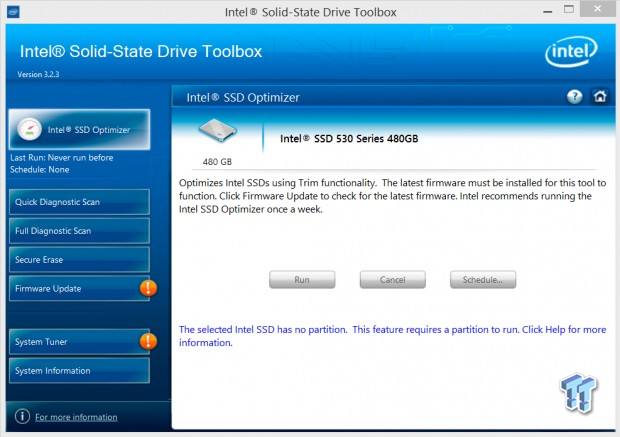
Task: Select the 480 GB SSD drive image
Action: click(x=217, y=131)
